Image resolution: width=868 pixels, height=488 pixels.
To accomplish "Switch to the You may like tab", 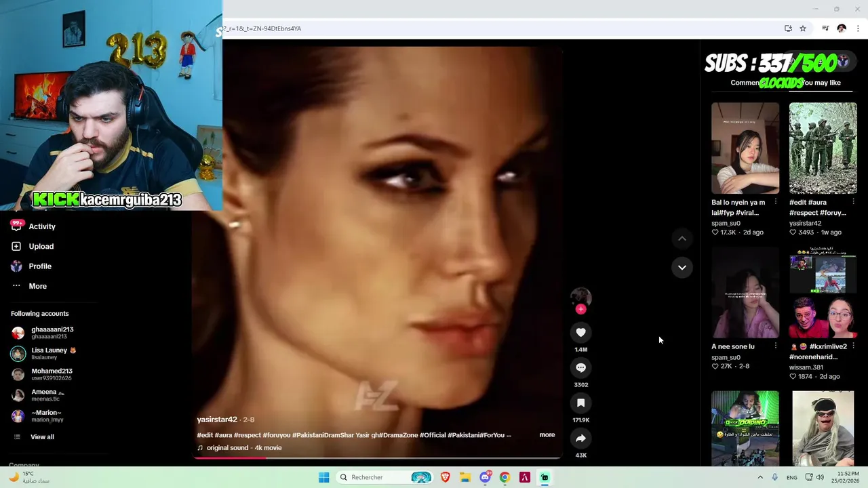I will tap(821, 83).
